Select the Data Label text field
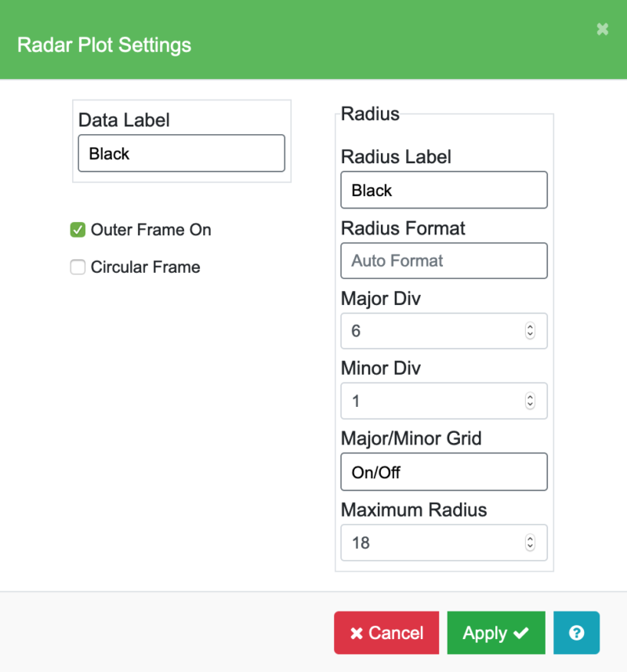This screenshot has height=672, width=627. pos(181,153)
